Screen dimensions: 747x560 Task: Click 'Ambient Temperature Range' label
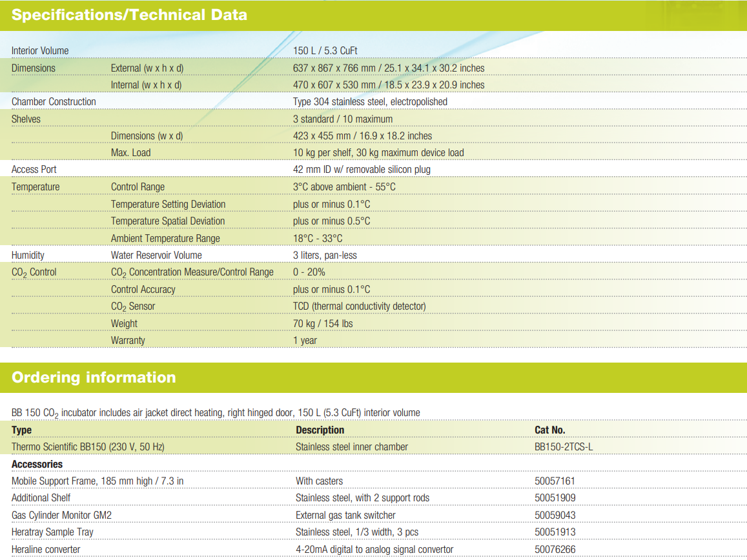point(165,238)
